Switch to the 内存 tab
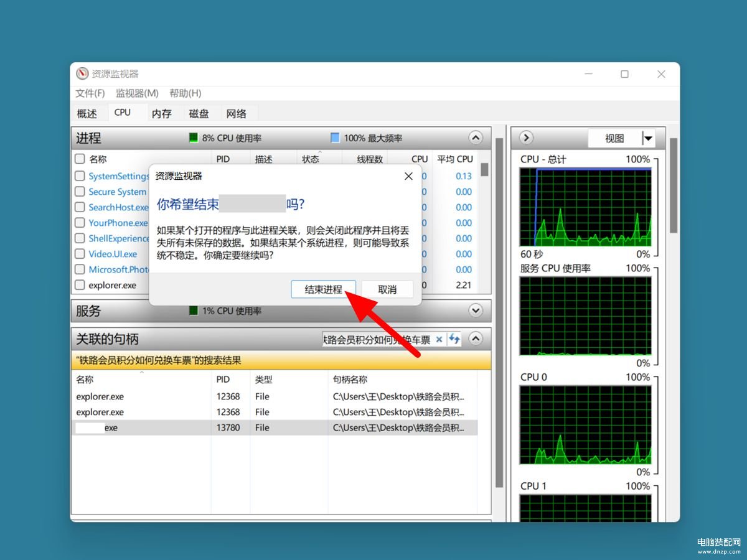 161,114
